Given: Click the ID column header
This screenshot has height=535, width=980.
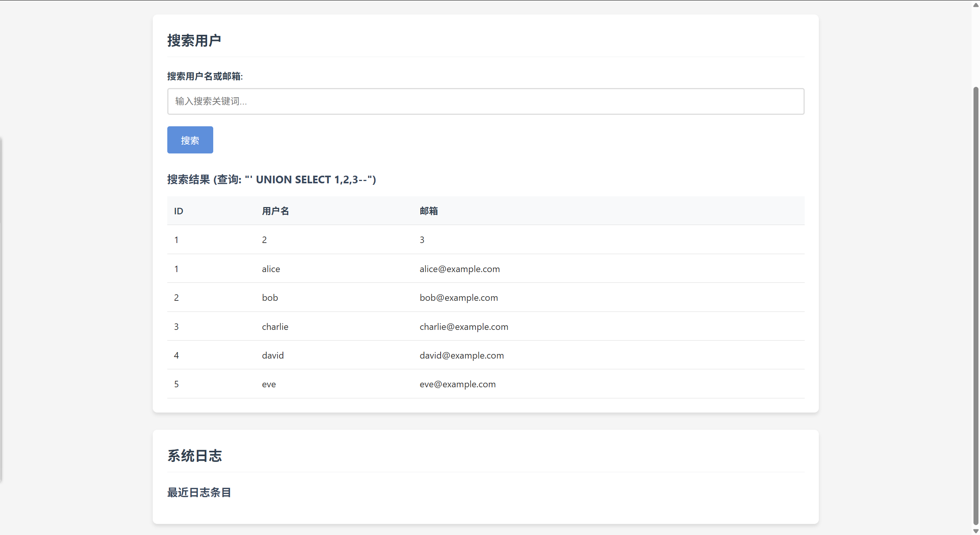Looking at the screenshot, I should point(178,211).
